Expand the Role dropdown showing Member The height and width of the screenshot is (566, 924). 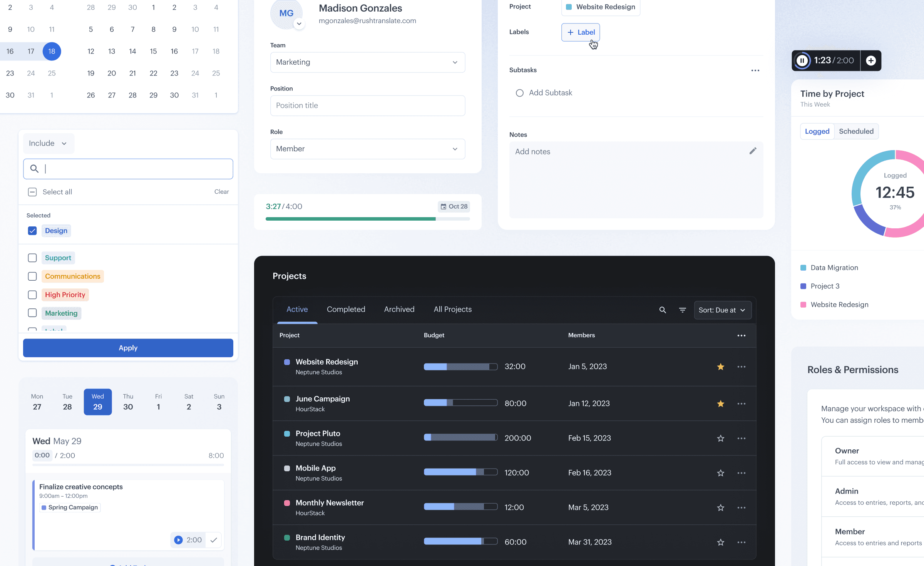tap(368, 149)
